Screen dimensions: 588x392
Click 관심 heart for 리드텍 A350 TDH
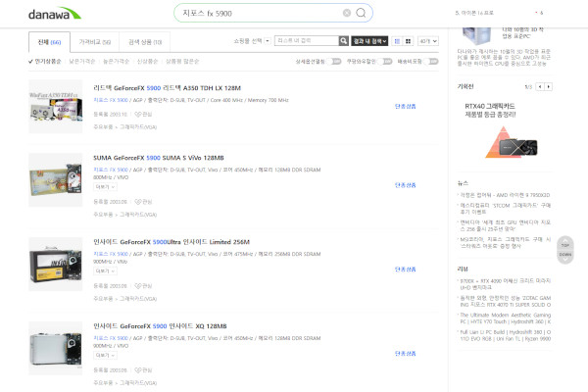(x=143, y=114)
